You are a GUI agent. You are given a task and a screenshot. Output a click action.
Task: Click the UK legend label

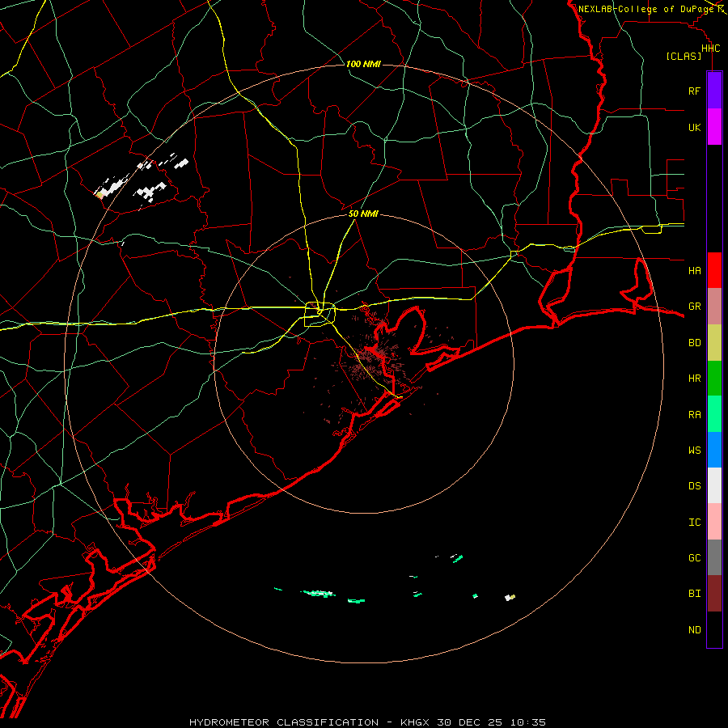point(694,127)
